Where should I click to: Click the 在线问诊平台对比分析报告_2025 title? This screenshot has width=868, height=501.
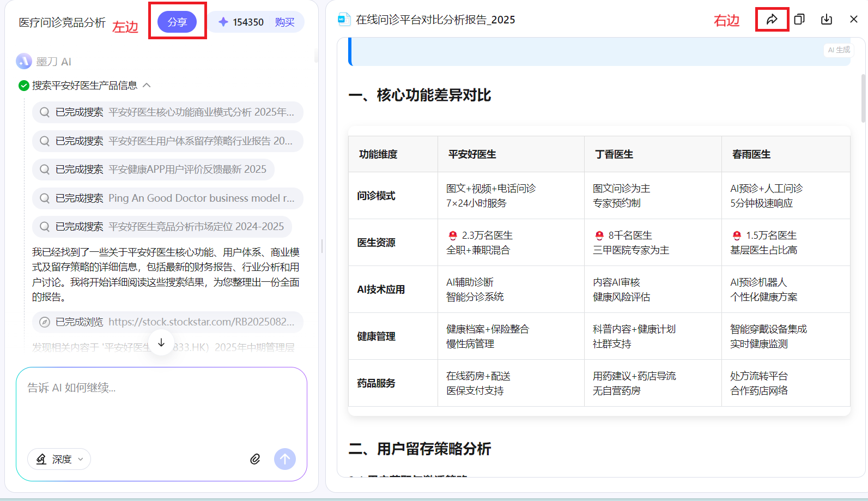click(435, 20)
